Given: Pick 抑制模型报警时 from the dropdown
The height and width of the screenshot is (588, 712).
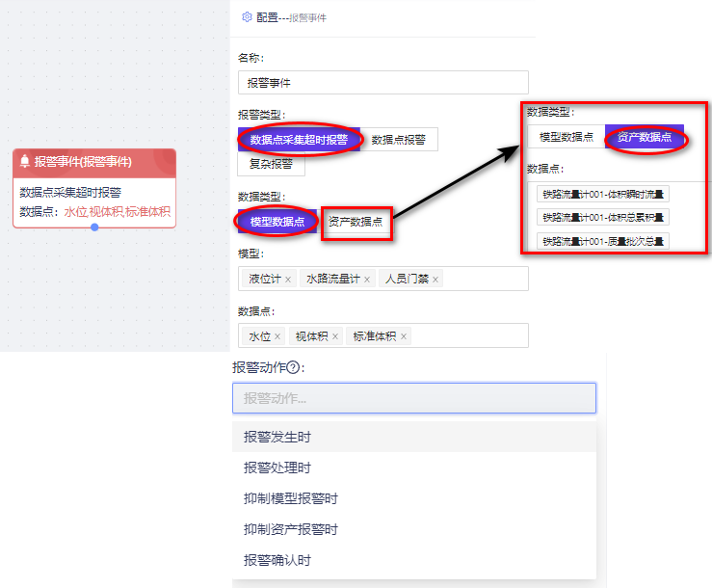Looking at the screenshot, I should (x=414, y=498).
